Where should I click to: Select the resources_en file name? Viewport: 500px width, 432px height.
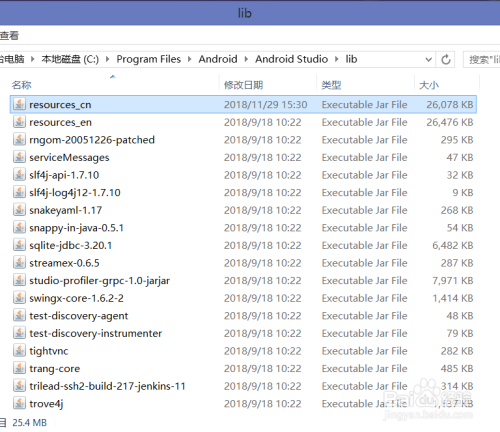pos(60,122)
